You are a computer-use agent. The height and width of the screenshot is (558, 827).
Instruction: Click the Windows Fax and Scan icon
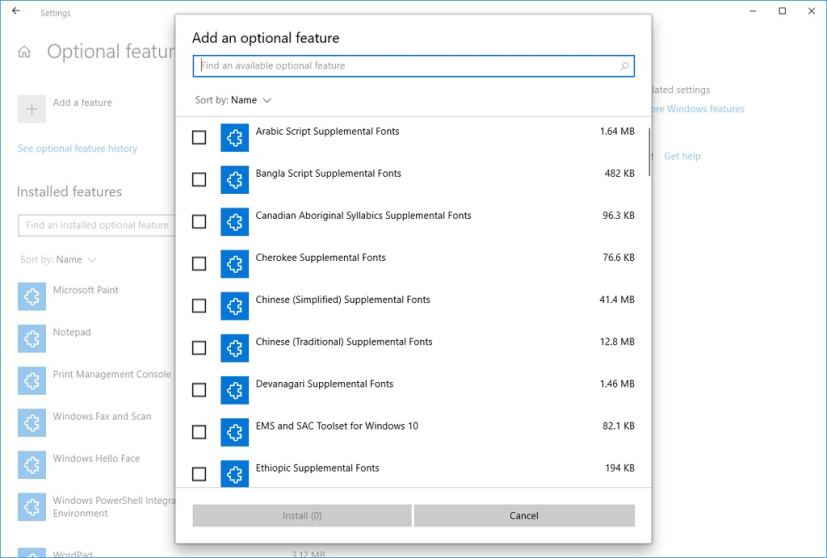tap(32, 423)
